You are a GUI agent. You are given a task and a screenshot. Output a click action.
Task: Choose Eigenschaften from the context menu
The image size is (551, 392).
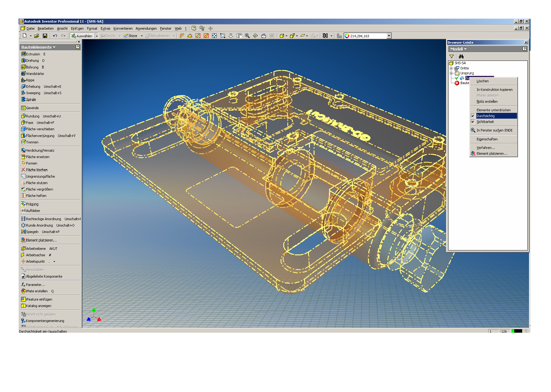click(x=487, y=139)
